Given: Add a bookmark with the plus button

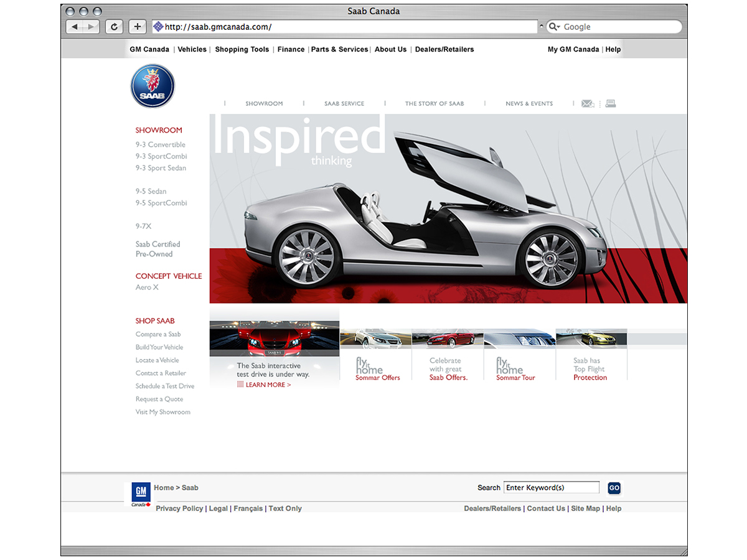Looking at the screenshot, I should point(137,27).
